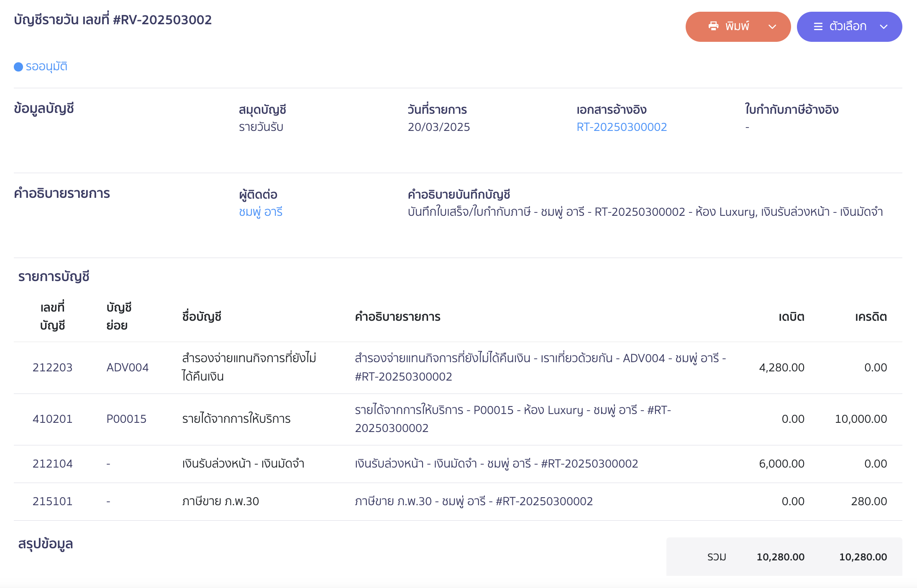This screenshot has height=588, width=917.
Task: Open reference document RT-20250300002 link
Action: [x=622, y=127]
